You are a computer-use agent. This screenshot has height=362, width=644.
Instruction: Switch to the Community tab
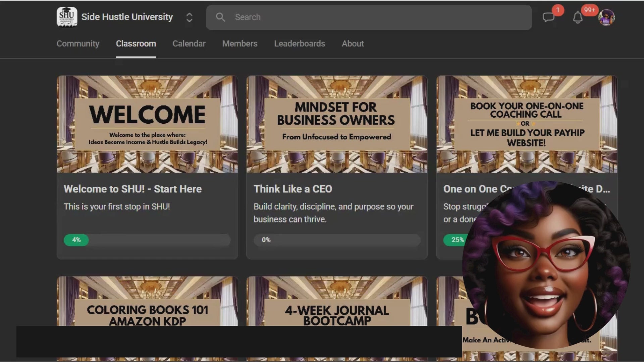[78, 44]
